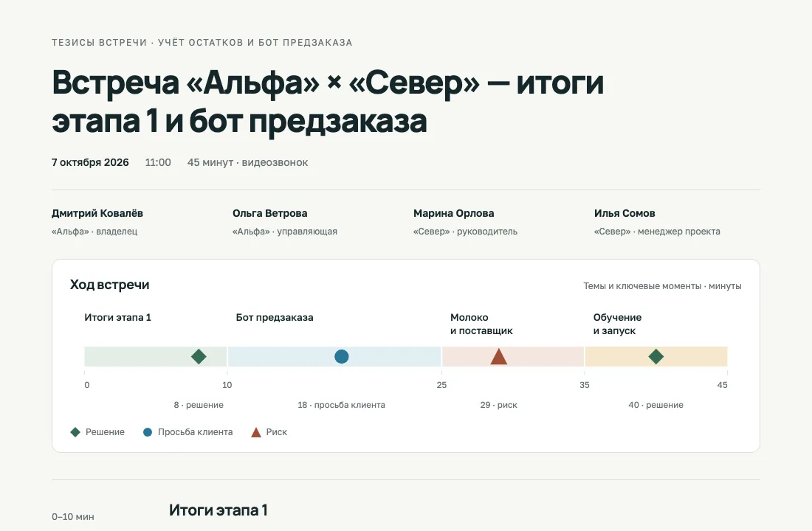The width and height of the screenshot is (812, 531).
Task: Click the blue circle marker at minute 18
Action: coord(342,357)
